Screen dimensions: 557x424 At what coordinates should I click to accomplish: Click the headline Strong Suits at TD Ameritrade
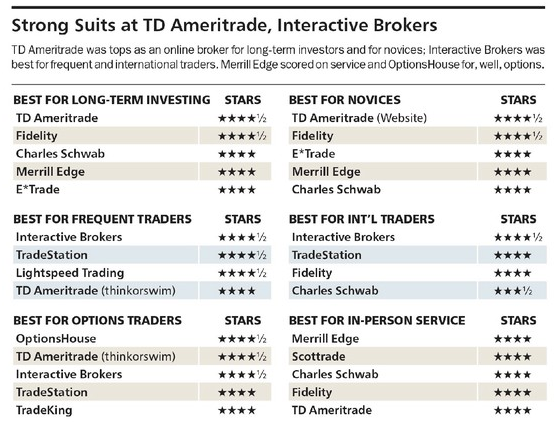[x=224, y=26]
